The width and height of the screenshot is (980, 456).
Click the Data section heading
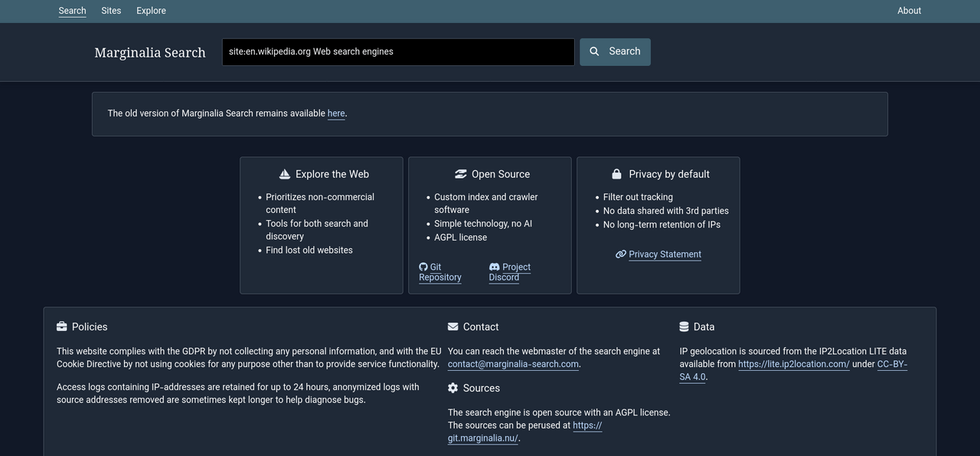(x=704, y=326)
